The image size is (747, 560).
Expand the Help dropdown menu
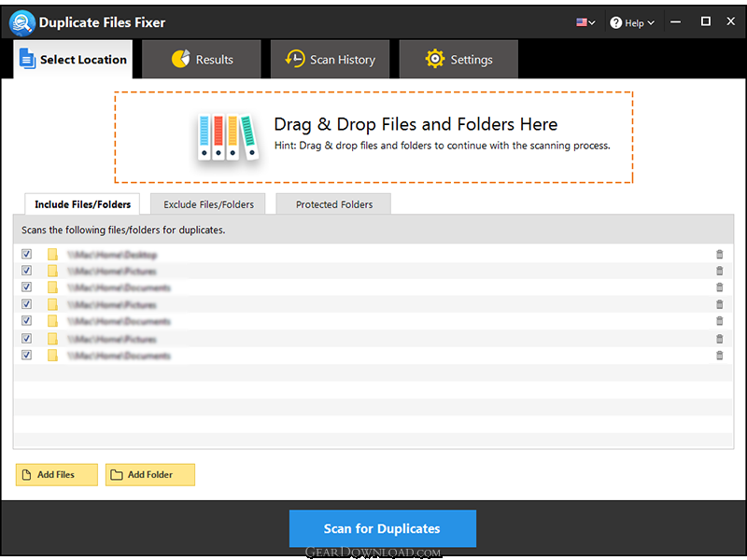click(x=632, y=22)
